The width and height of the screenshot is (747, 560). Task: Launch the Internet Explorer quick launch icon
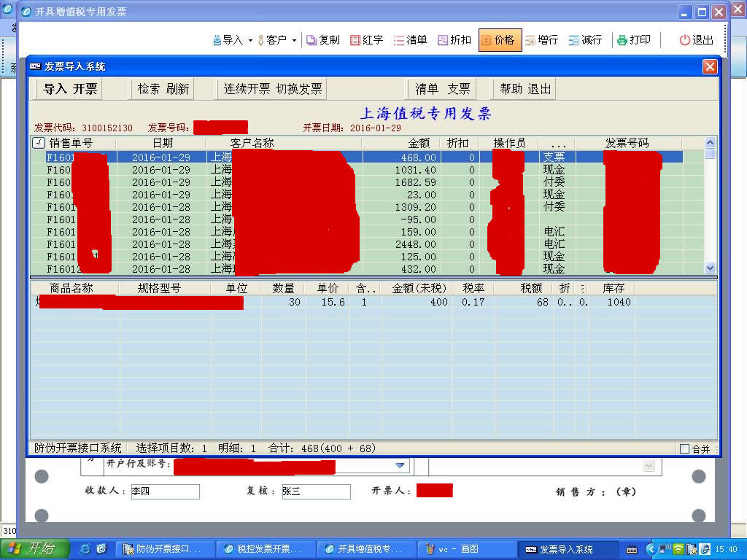click(x=85, y=549)
